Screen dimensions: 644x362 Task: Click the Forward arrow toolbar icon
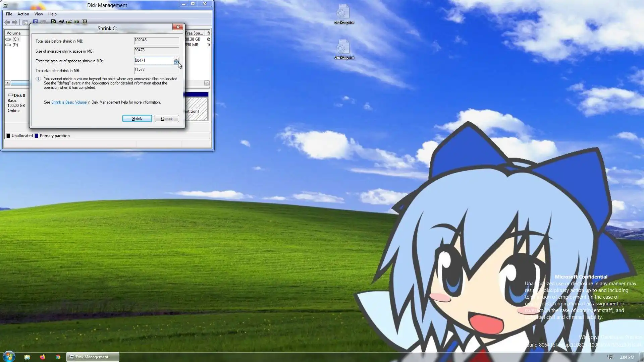point(15,22)
